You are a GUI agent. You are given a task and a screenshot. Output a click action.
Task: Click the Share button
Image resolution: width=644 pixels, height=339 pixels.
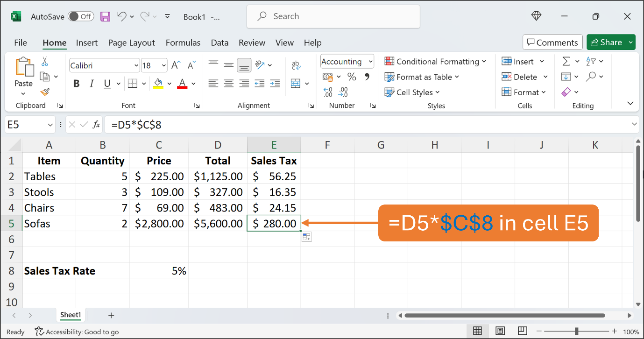coord(607,42)
